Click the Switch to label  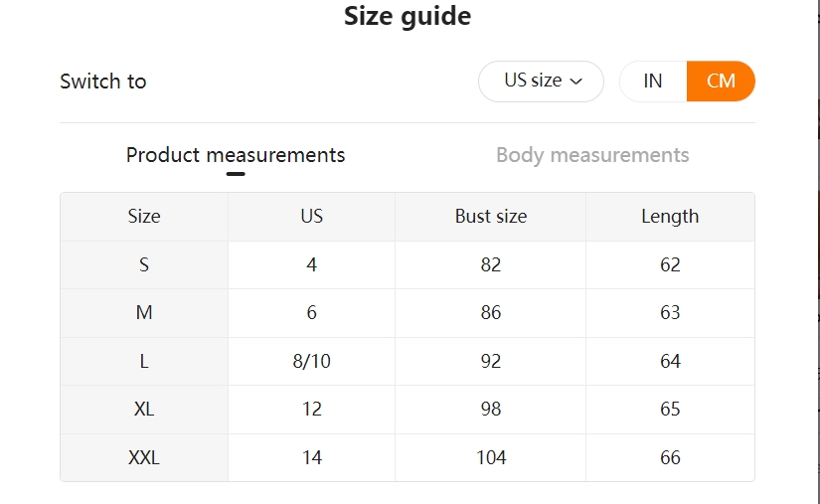click(x=103, y=82)
